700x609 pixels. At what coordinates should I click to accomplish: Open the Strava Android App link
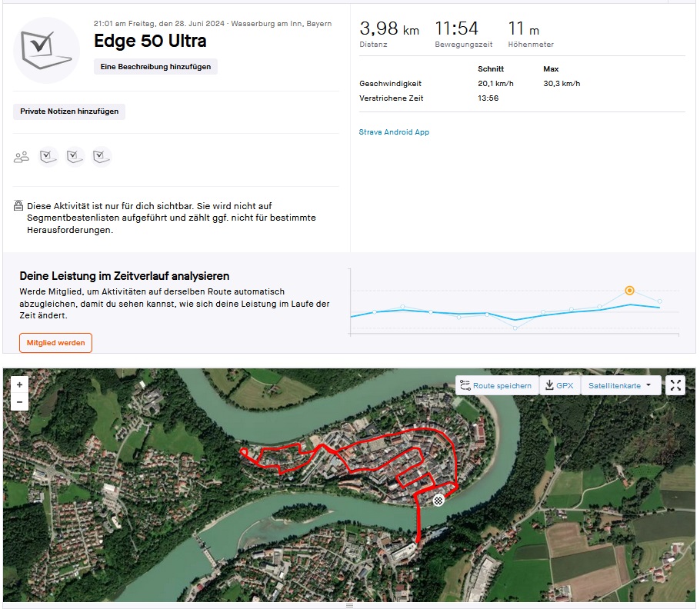pos(394,132)
